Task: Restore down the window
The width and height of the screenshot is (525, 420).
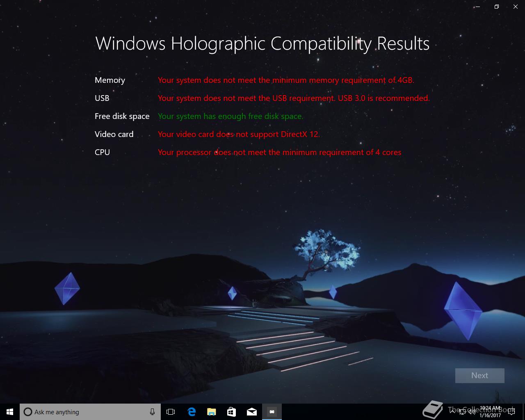Action: (x=497, y=7)
